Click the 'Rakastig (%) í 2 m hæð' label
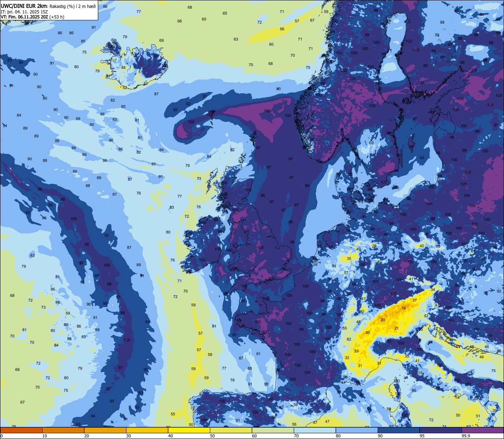504x439 pixels. tap(72, 6)
